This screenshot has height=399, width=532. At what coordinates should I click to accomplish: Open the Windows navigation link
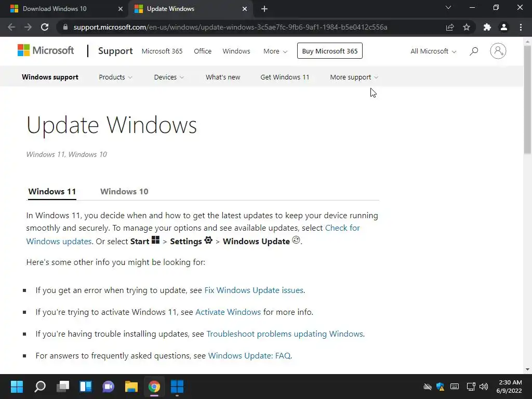click(236, 51)
